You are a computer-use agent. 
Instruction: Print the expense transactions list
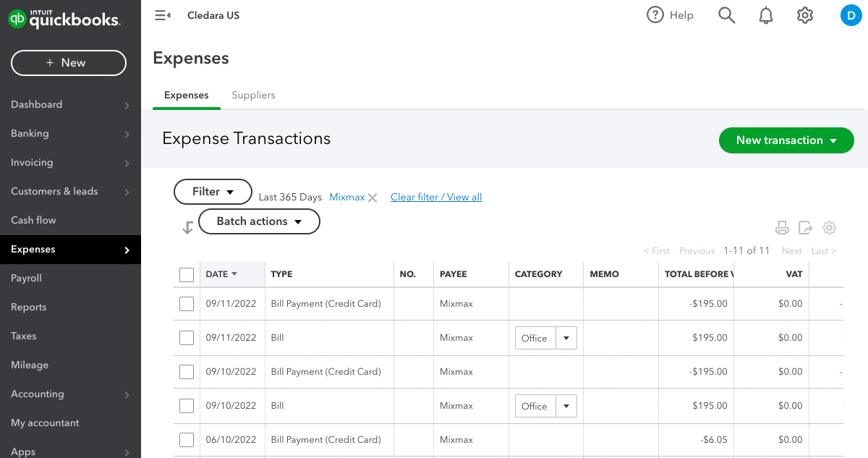pos(782,228)
